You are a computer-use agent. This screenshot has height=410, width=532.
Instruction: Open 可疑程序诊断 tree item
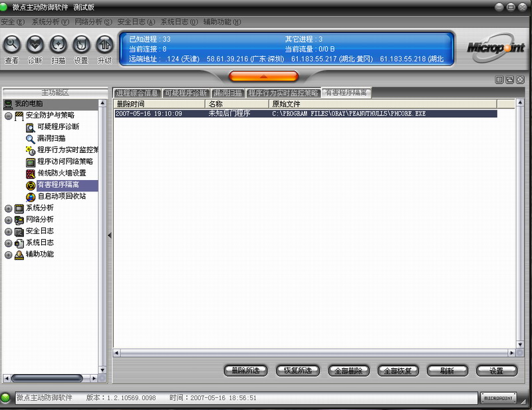click(x=58, y=126)
